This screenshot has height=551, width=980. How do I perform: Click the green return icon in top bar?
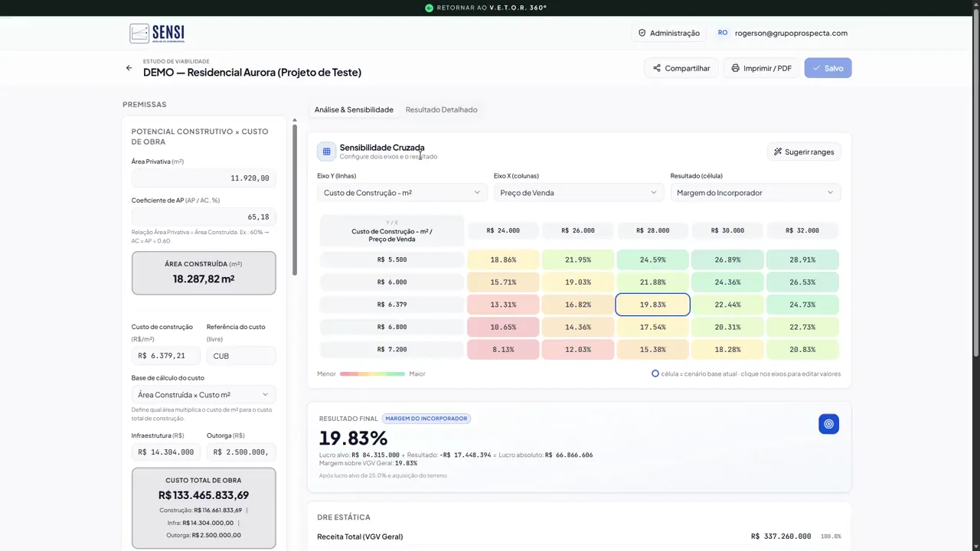[x=430, y=8]
